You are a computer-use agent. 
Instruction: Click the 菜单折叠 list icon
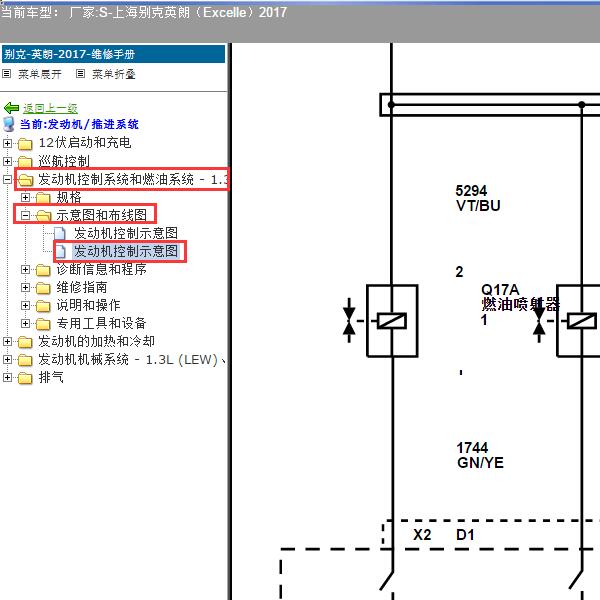(x=80, y=73)
